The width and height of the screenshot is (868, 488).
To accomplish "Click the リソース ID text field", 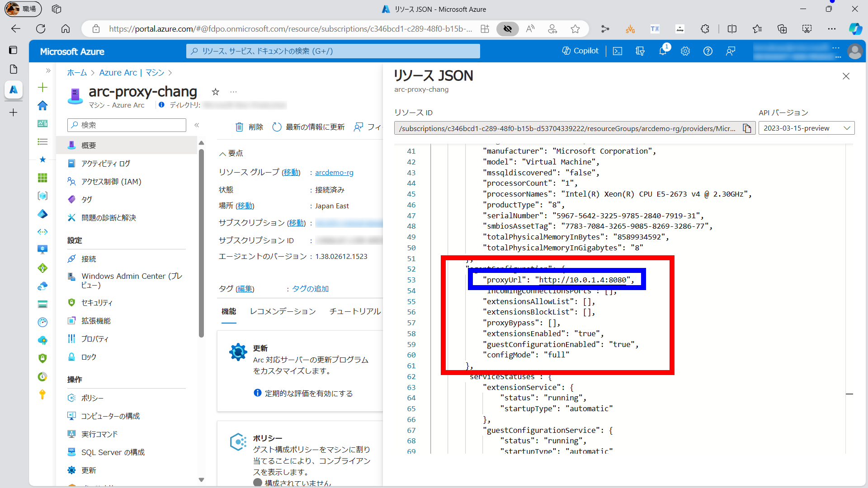I will 567,128.
